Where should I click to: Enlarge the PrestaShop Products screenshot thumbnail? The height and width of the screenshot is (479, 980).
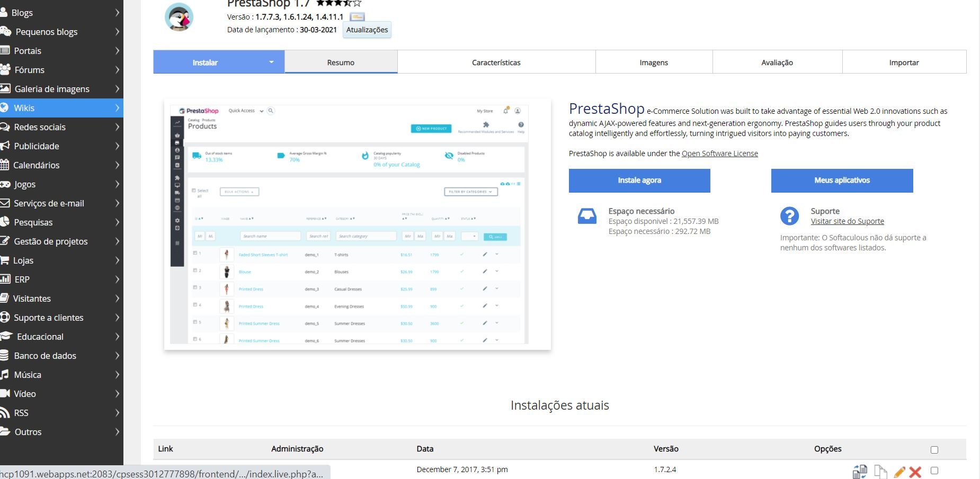[x=358, y=224]
